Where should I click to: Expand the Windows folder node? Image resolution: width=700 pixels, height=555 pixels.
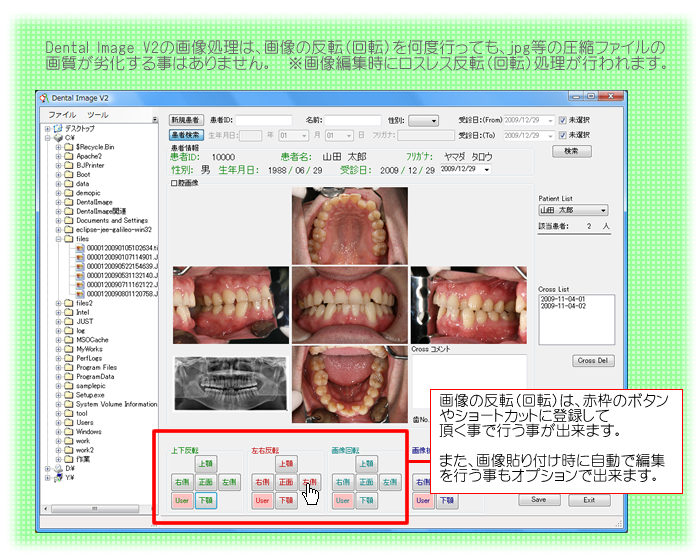coord(58,432)
